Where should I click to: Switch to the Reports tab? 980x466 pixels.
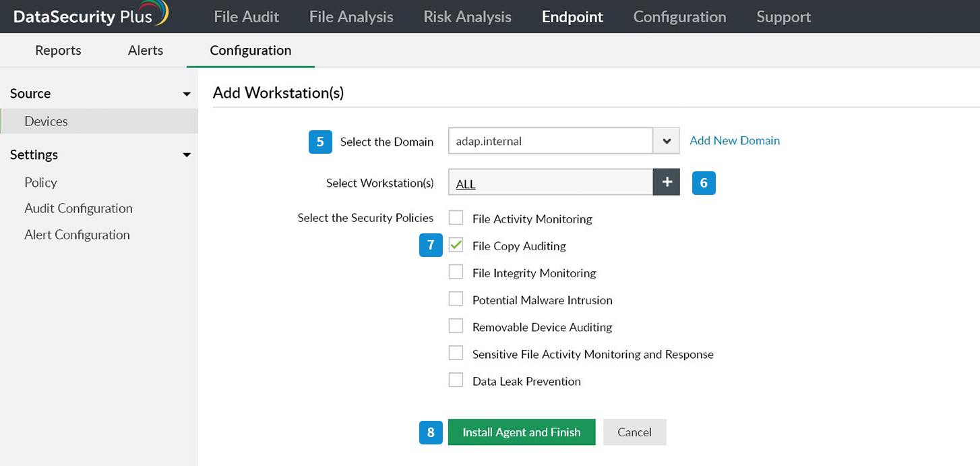tap(58, 51)
